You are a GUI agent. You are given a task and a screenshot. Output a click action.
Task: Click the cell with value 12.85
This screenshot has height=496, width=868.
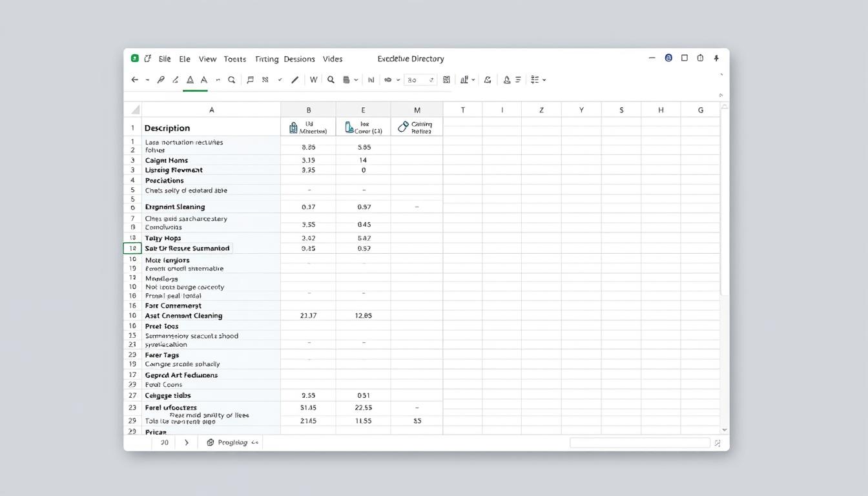[x=364, y=316]
